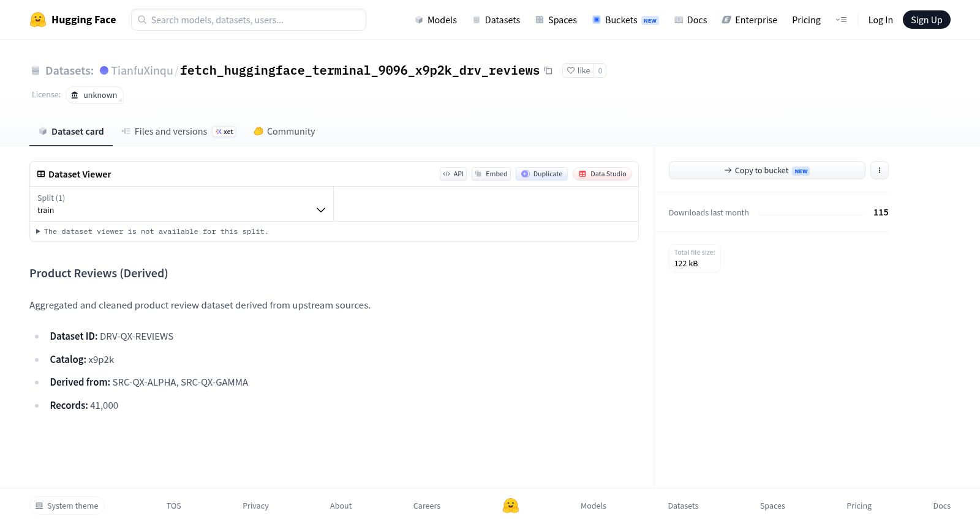Screen dimensions: 980x527
Task: Open Buckets in top navigation
Action: pyautogui.click(x=625, y=20)
